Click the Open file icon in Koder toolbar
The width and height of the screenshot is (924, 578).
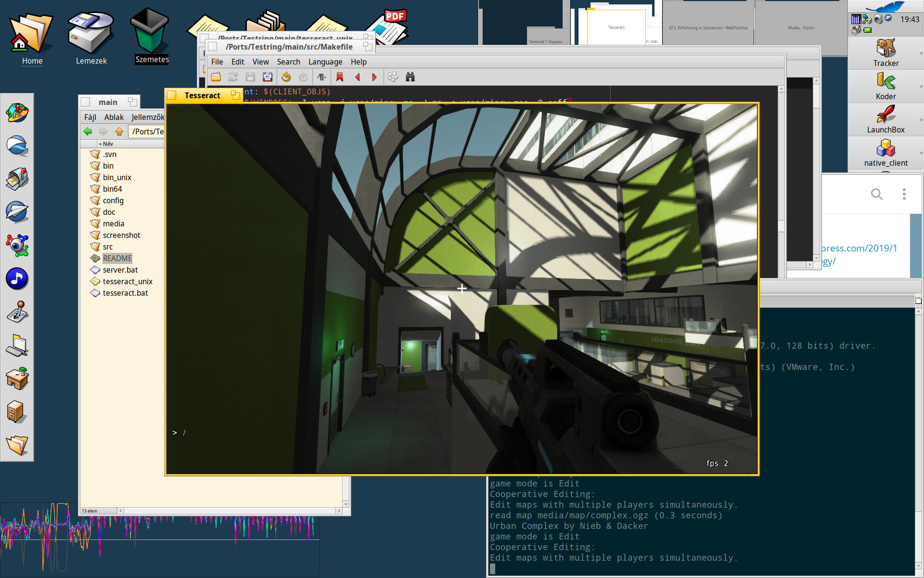[216, 77]
